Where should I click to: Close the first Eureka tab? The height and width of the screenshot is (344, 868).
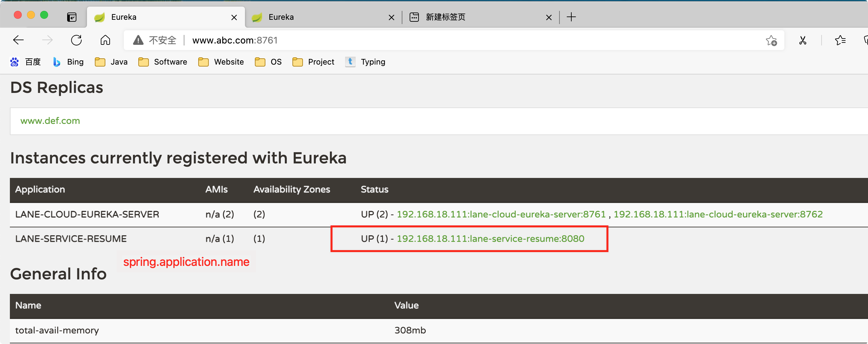click(234, 17)
